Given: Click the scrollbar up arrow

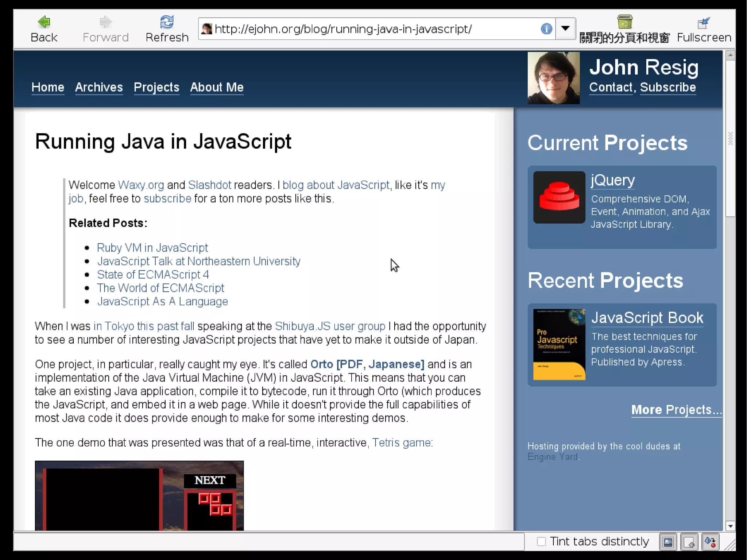Looking at the screenshot, I should 730,56.
